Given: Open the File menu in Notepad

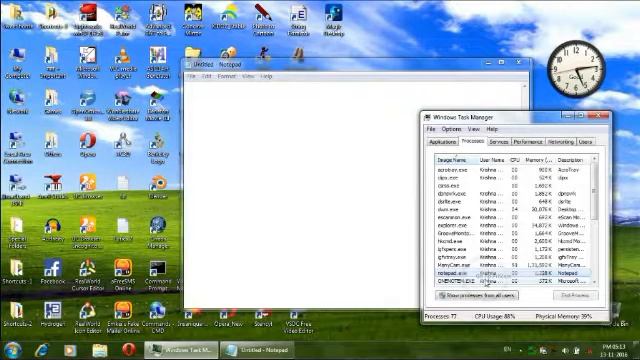Looking at the screenshot, I should pos(191,76).
